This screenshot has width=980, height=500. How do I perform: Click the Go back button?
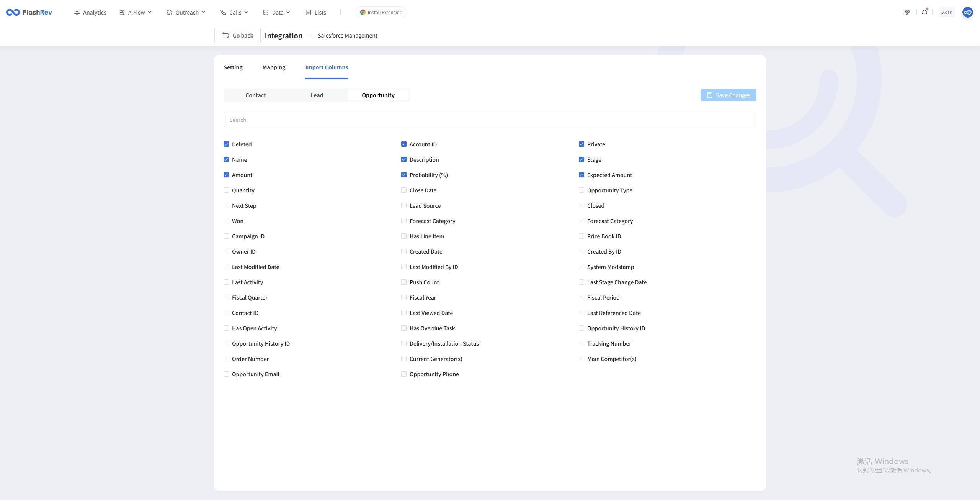tap(237, 35)
